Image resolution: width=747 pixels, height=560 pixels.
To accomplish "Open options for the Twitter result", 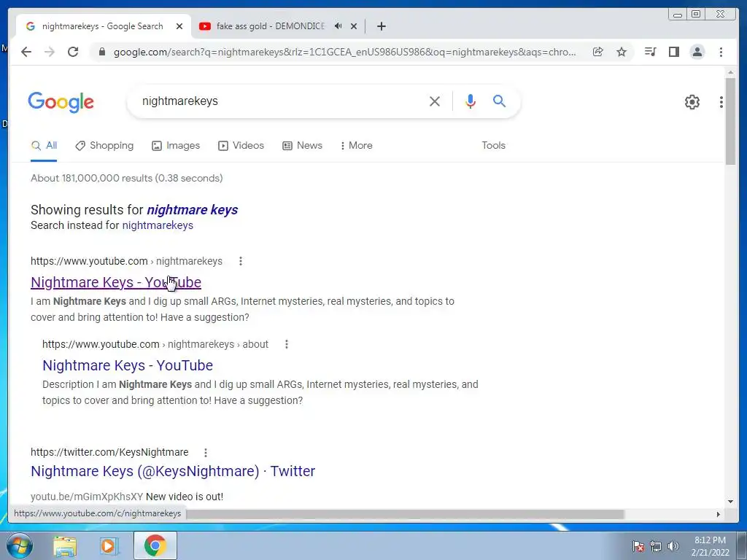I will coord(205,452).
